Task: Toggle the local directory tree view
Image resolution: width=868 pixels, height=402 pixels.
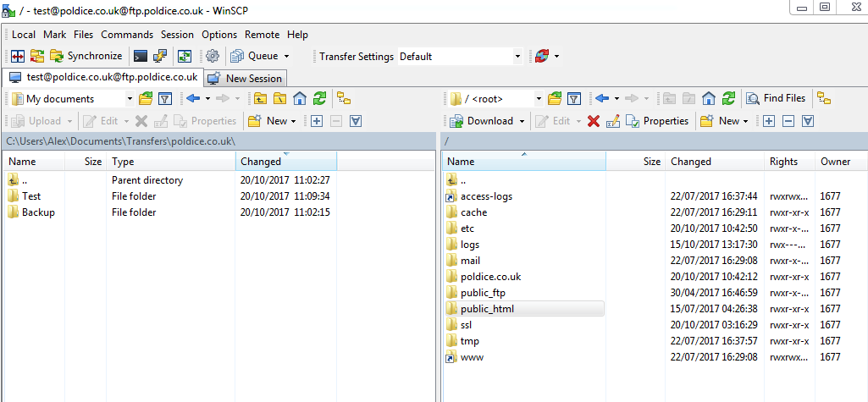Action: (343, 99)
